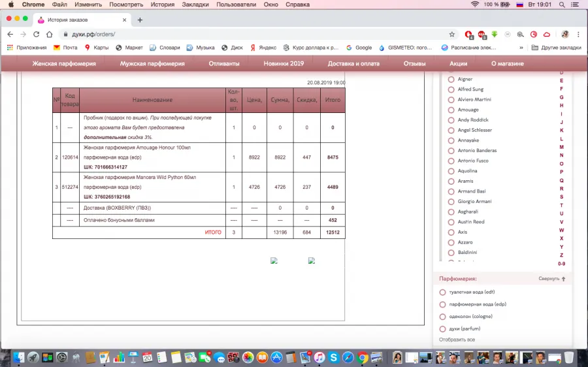Open Calendar in the Dock

click(148, 357)
